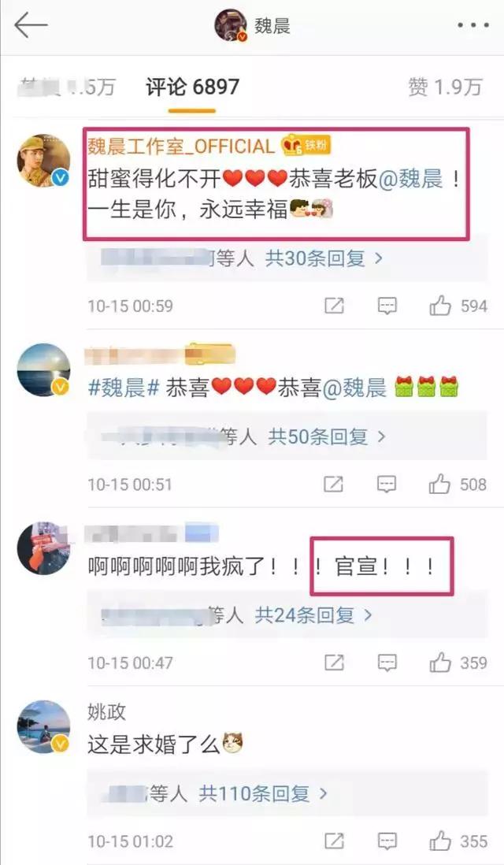This screenshot has width=504, height=865.
Task: Tap the back arrow icon
Action: tap(31, 25)
